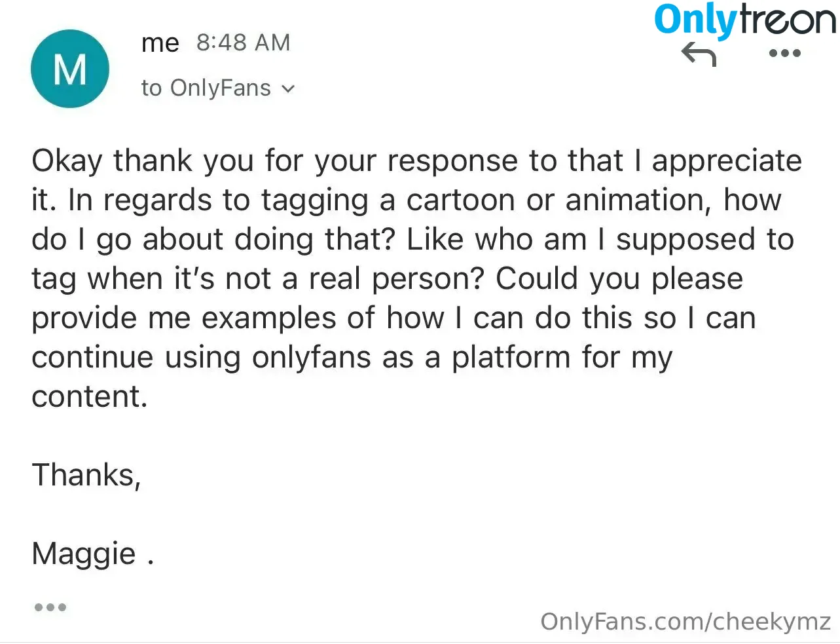Click the word "cartoon" in the message
This screenshot has width=840, height=644.
(x=460, y=200)
